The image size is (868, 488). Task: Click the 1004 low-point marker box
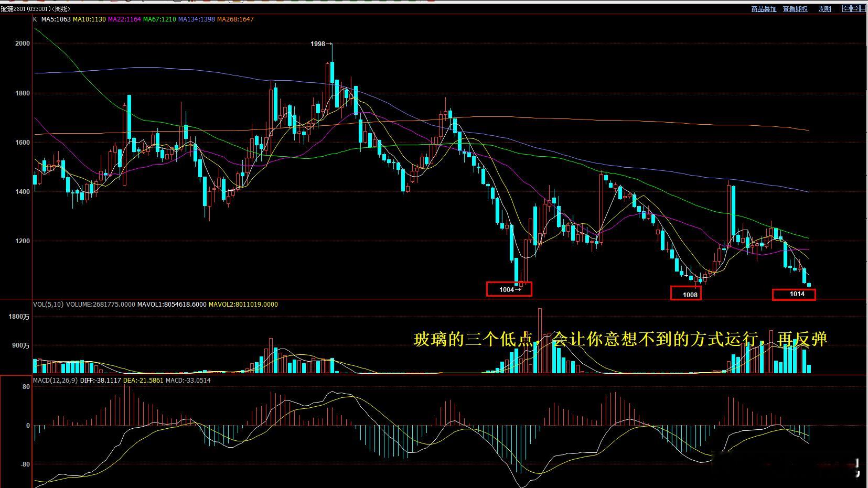point(509,289)
